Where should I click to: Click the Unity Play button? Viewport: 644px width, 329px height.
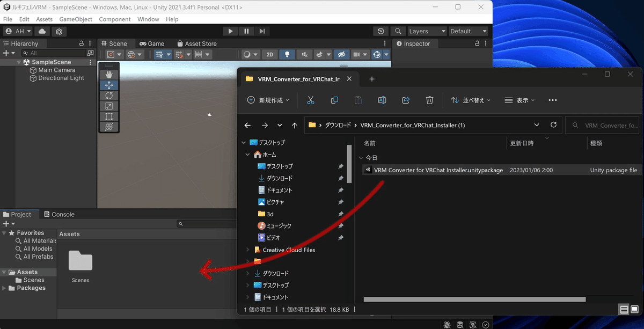click(230, 31)
